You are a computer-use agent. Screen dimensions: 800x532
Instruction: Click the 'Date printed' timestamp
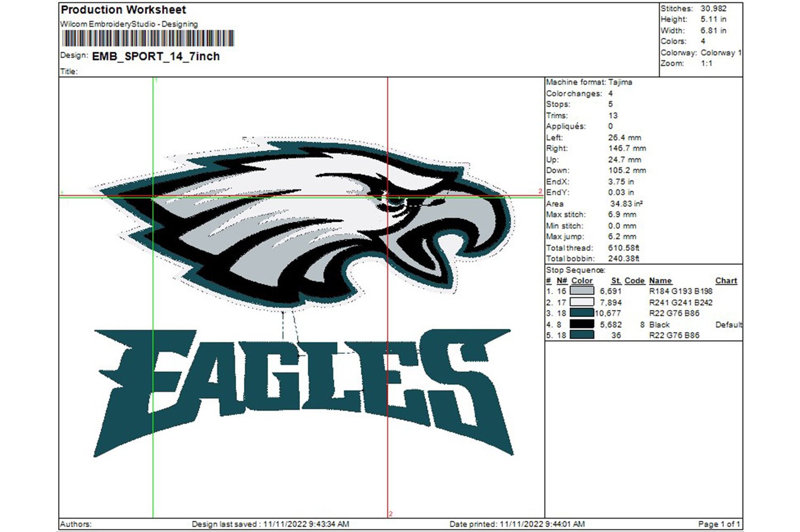pos(517,524)
